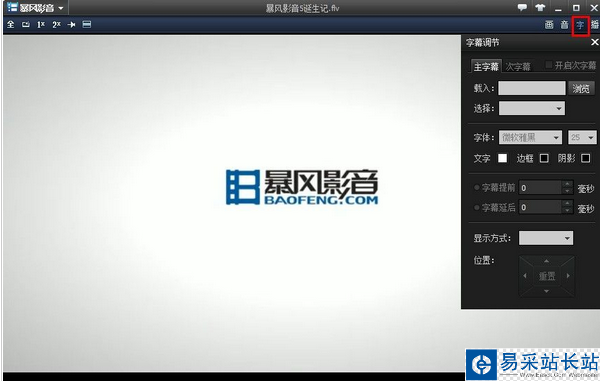Move subtitle position right
Viewport: 600px width, 381px height.
coord(568,276)
